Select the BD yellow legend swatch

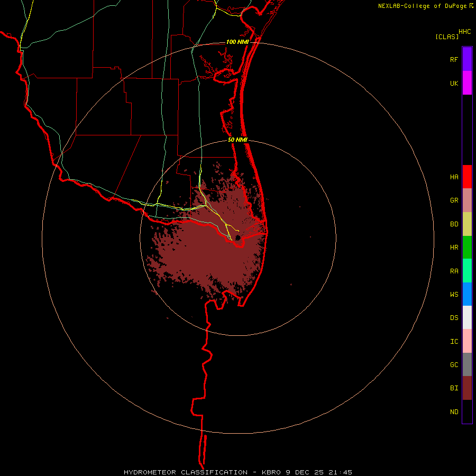tap(467, 224)
